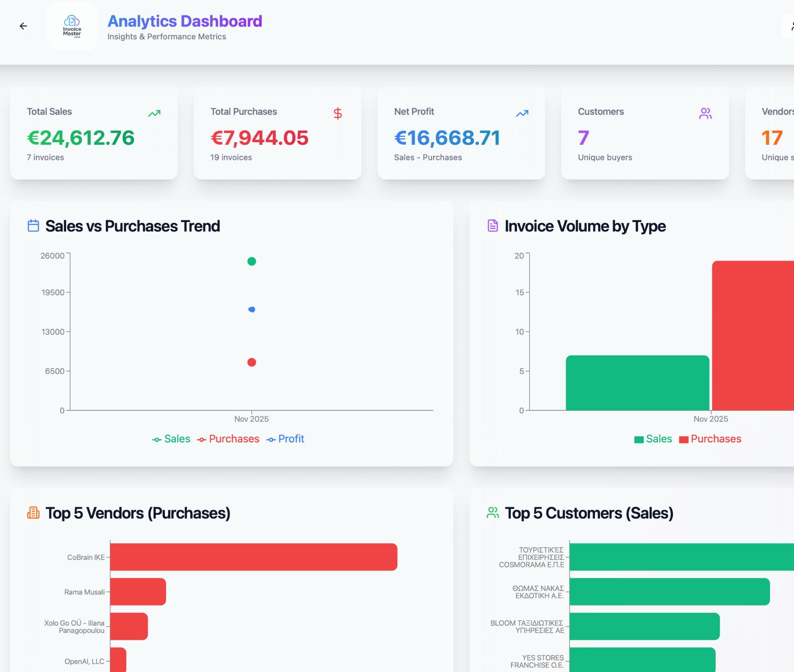
Task: Click the blue Profit data point
Action: coord(251,309)
